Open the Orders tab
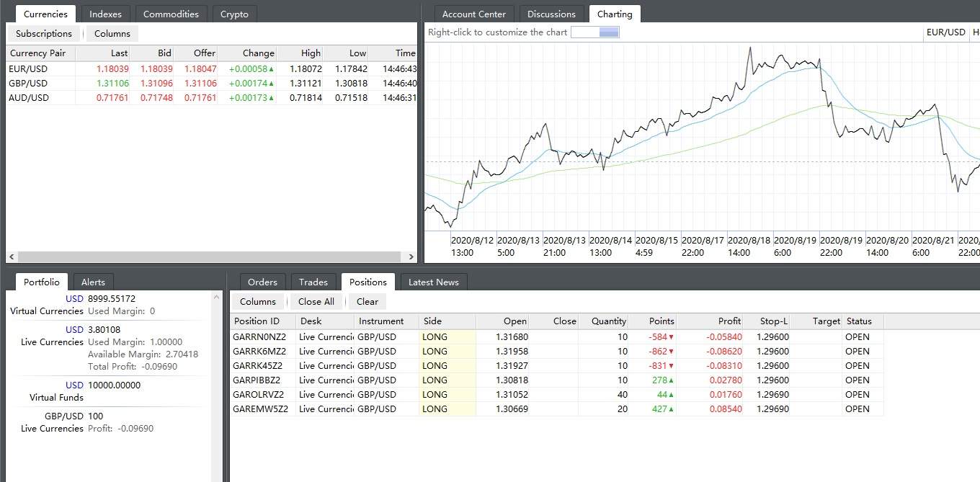 (262, 282)
